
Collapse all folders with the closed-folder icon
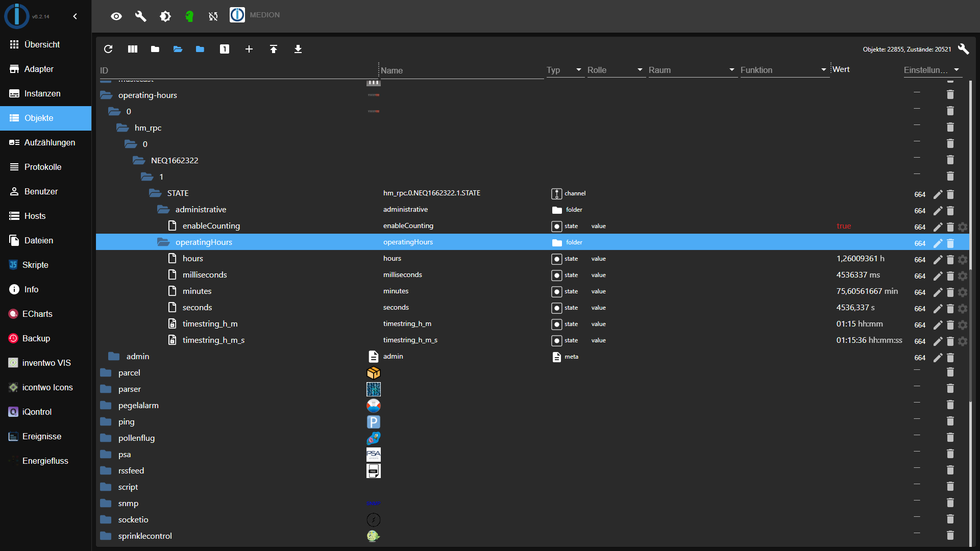coord(155,49)
